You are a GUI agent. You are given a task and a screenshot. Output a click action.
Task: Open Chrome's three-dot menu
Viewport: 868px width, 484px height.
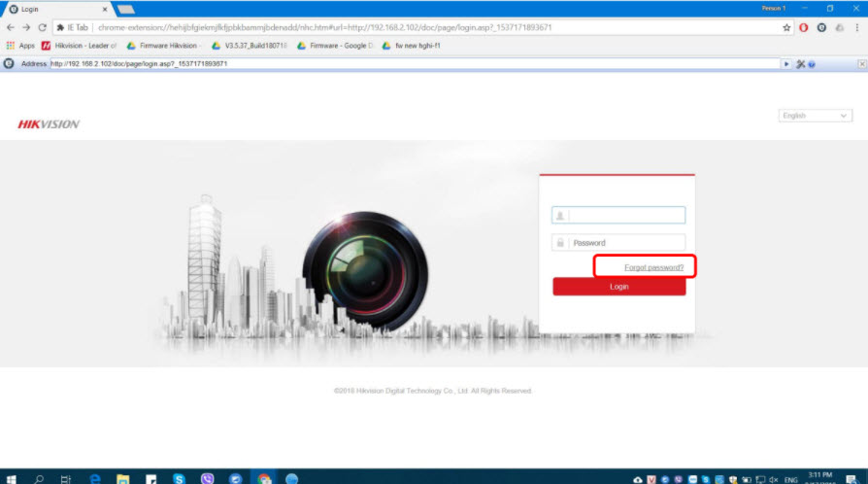tap(858, 27)
